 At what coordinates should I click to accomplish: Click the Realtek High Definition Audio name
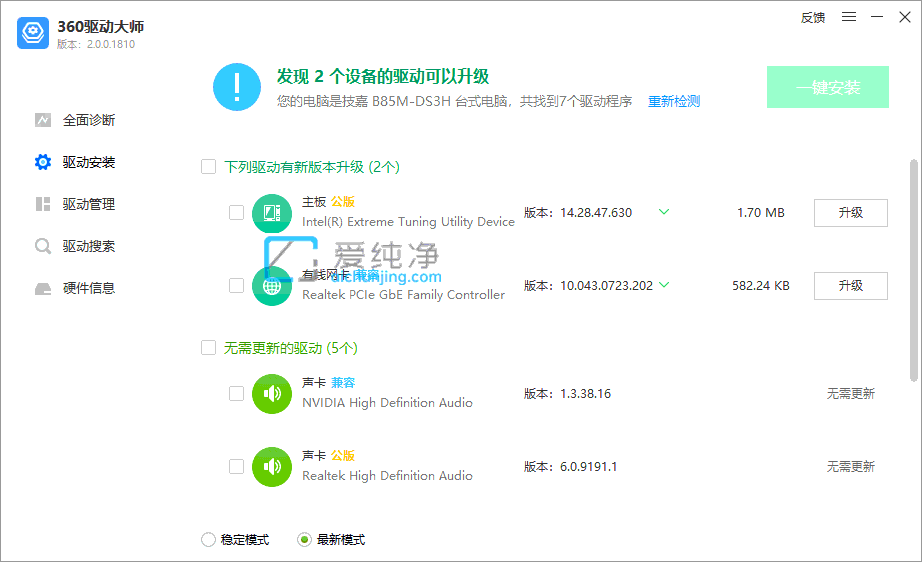[x=387, y=476]
